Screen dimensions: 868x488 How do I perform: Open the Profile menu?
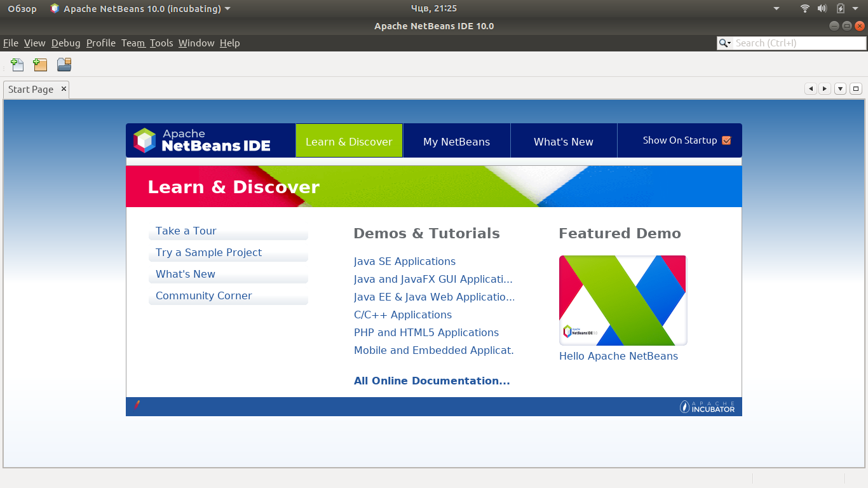101,43
